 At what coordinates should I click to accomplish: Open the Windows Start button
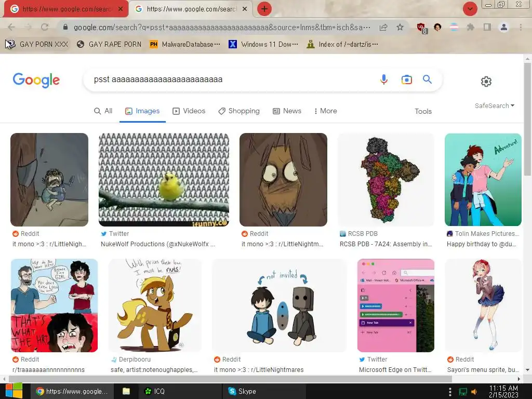tap(14, 391)
